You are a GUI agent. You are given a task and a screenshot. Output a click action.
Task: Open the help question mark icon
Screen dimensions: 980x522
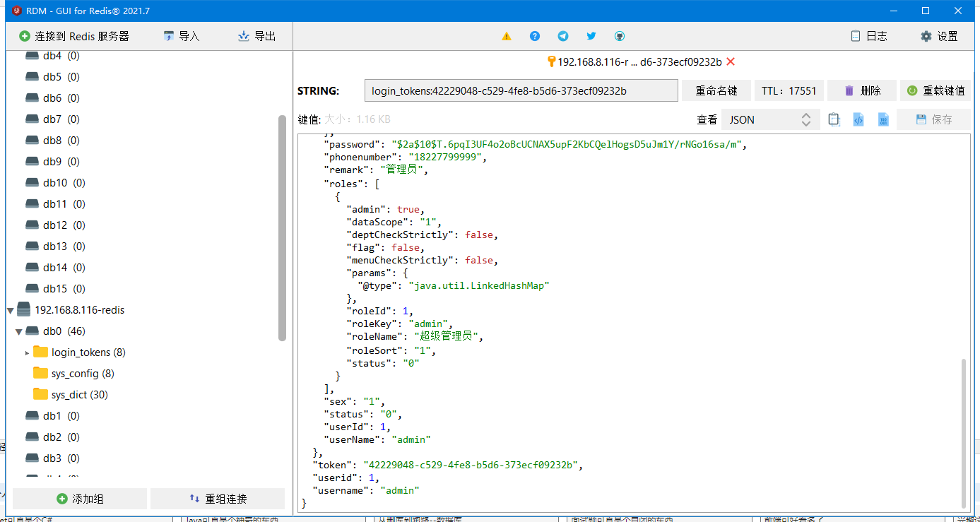(x=535, y=36)
